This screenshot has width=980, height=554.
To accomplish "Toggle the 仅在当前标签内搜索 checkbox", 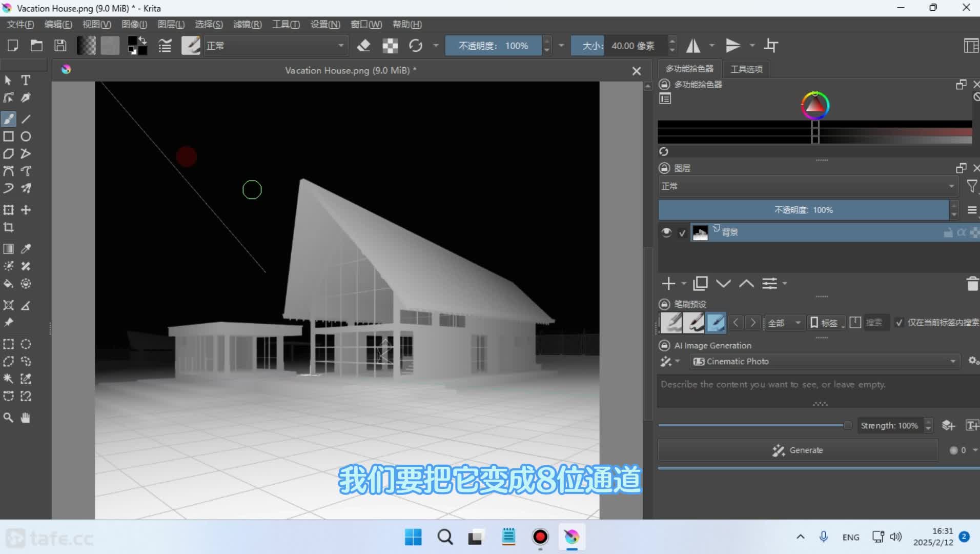I will coord(899,323).
